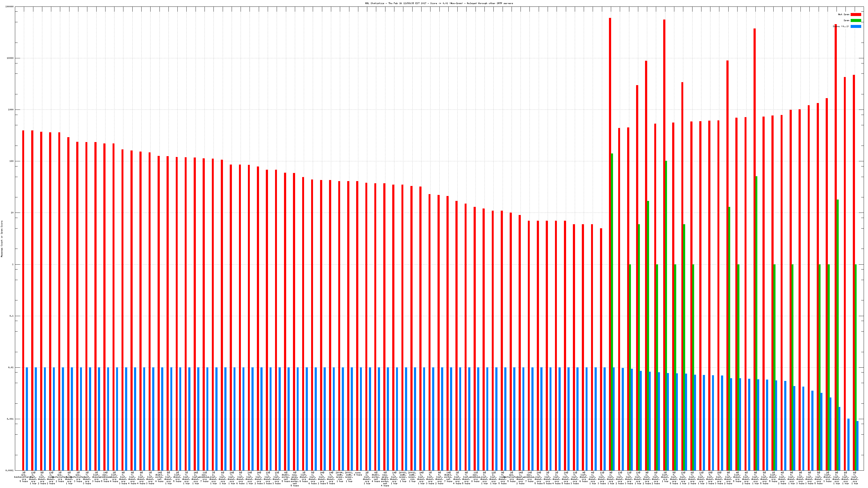The image size is (868, 488).
Task: Select the 'Score (0..1)' legend text
Action: [x=841, y=26]
